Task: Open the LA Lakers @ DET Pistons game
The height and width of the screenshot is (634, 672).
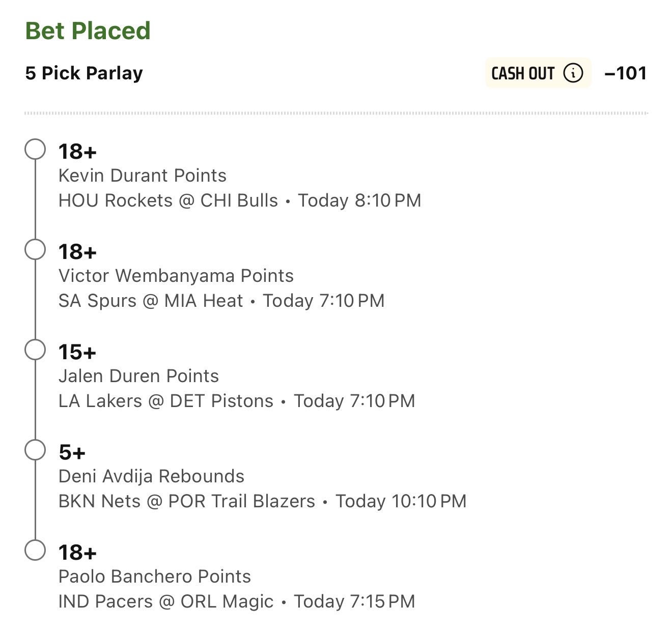Action: 166,401
